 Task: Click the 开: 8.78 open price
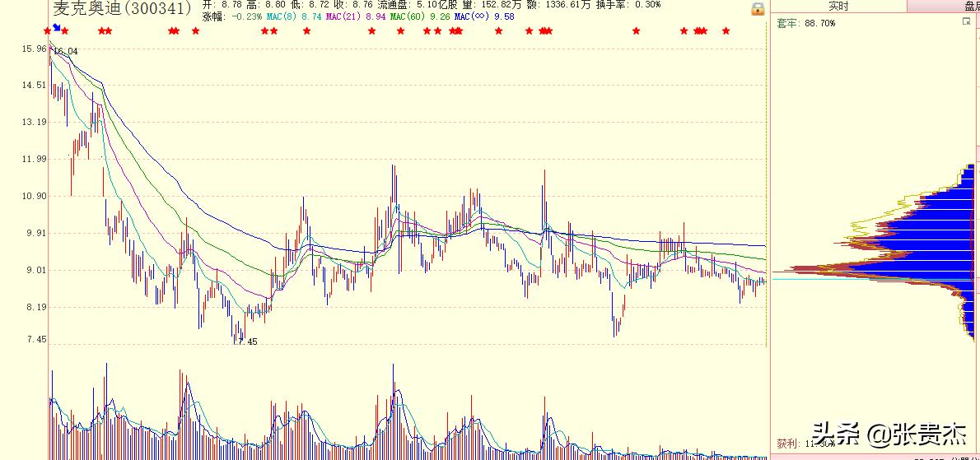tap(223, 4)
